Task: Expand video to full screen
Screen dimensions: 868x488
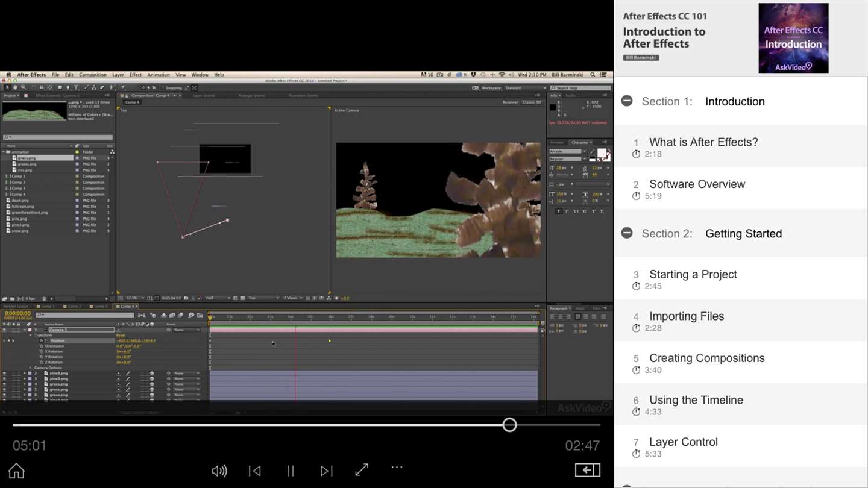Action: pos(362,470)
